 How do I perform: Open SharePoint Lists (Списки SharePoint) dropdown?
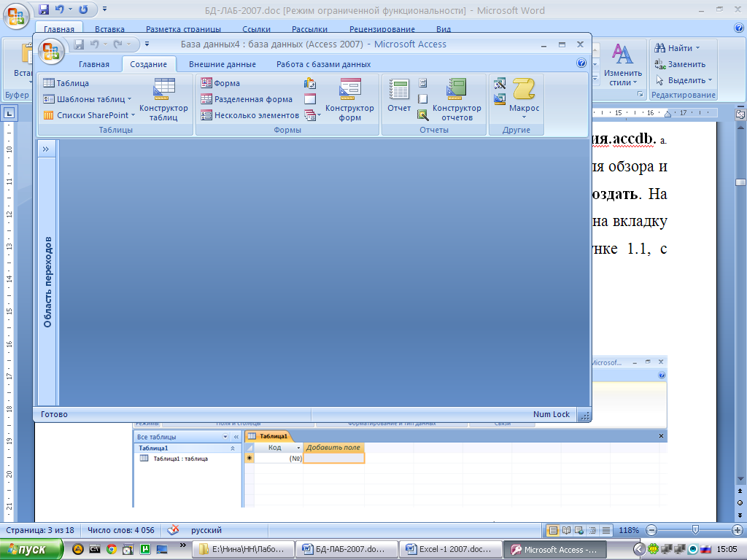[89, 114]
